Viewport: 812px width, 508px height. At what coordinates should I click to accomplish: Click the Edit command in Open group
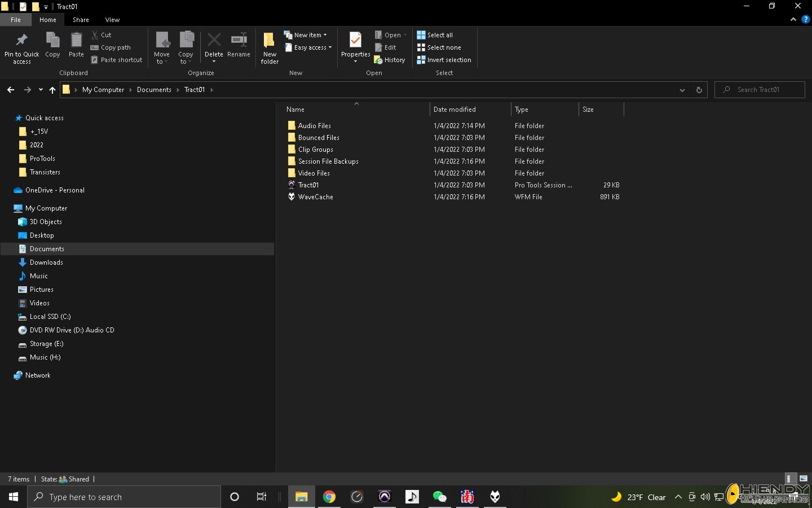point(386,47)
